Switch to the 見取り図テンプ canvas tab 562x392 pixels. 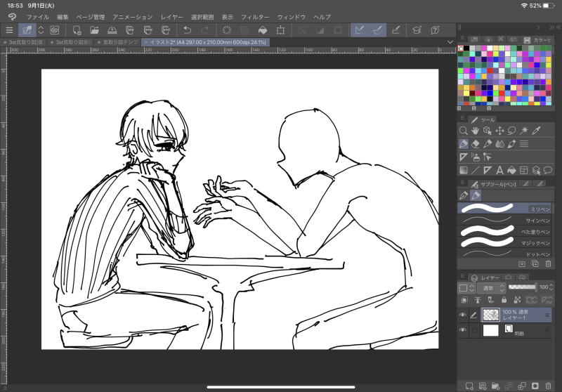[x=118, y=42]
